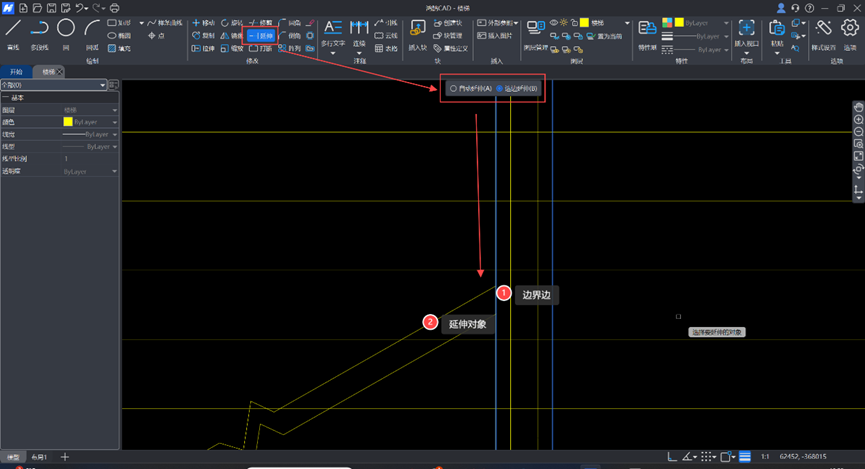Click the yellow color swatch in properties panel

coord(69,121)
